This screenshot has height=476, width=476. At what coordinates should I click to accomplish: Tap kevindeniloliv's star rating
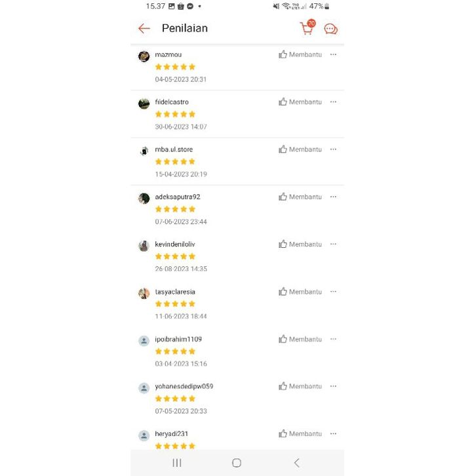pyautogui.click(x=175, y=256)
